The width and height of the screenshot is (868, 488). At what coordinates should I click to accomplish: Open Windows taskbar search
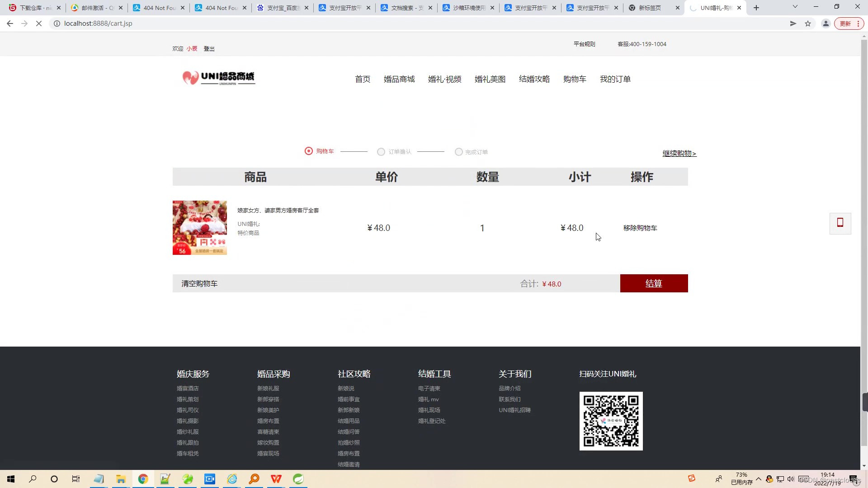pos(33,479)
